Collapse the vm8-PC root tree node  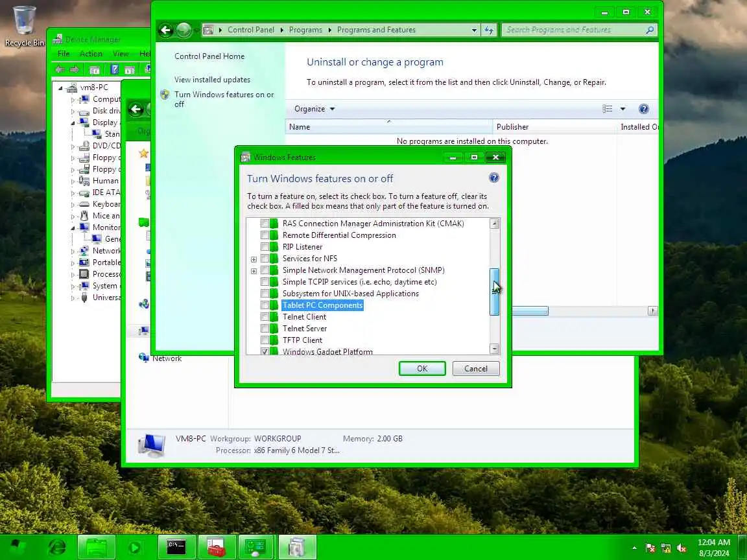60,87
